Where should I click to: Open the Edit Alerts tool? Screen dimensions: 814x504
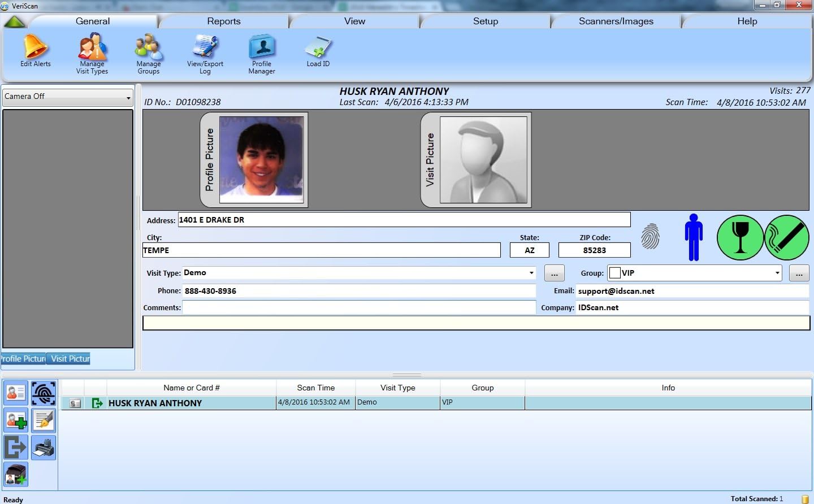coord(35,51)
